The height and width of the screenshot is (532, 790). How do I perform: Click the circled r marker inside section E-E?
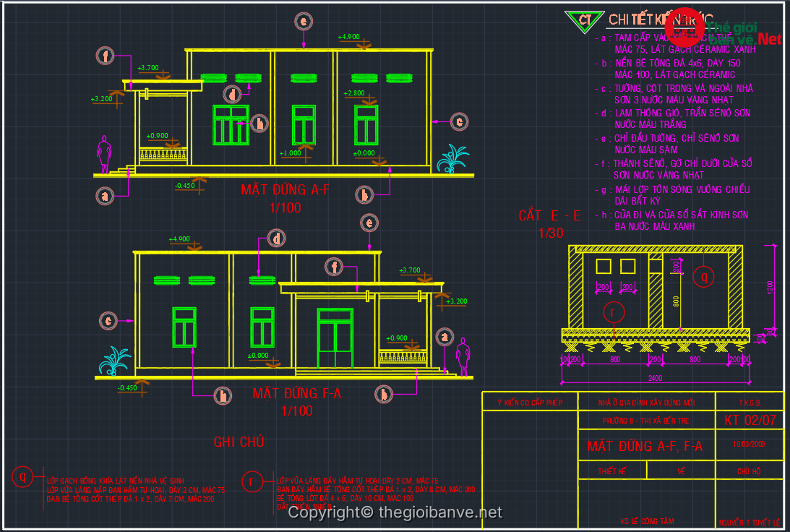tap(614, 312)
